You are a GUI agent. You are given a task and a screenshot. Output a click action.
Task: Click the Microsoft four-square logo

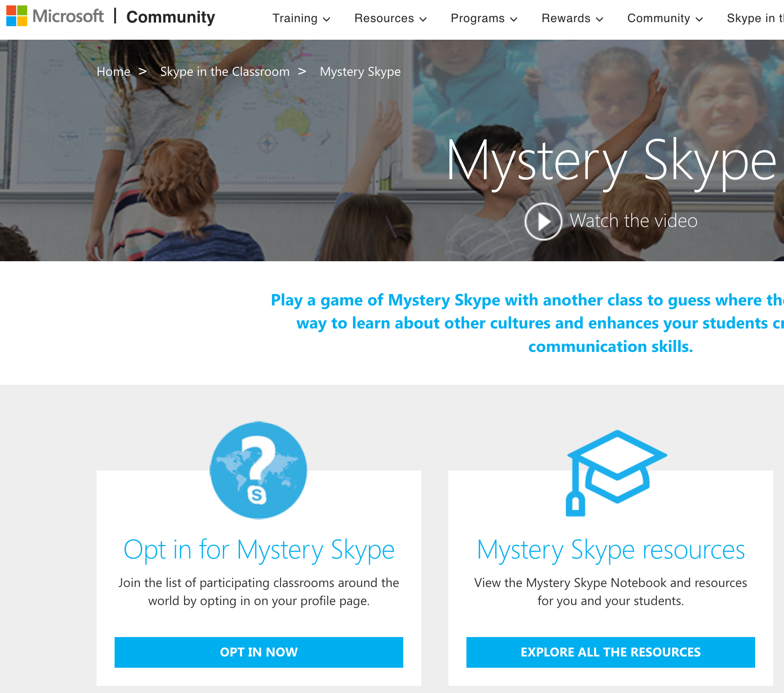point(17,16)
